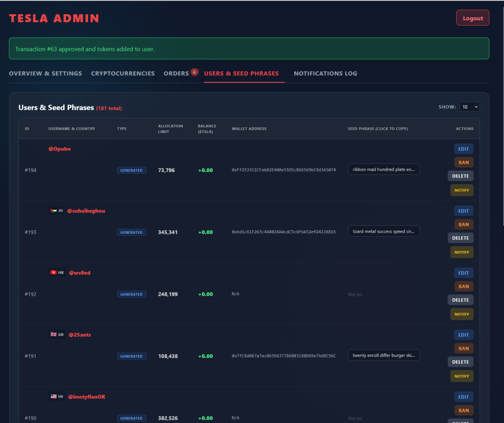The width and height of the screenshot is (504, 423).
Task: Click the wallet address starting 0x7fC8d067
Action: pos(283,356)
